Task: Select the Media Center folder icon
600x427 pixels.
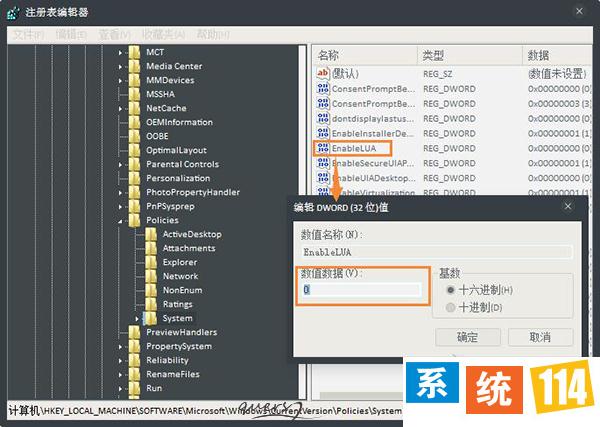Action: [134, 66]
